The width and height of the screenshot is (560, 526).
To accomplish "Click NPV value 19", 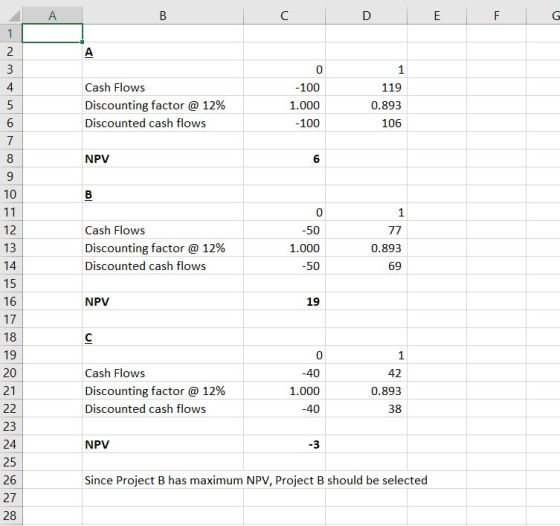I will (284, 301).
